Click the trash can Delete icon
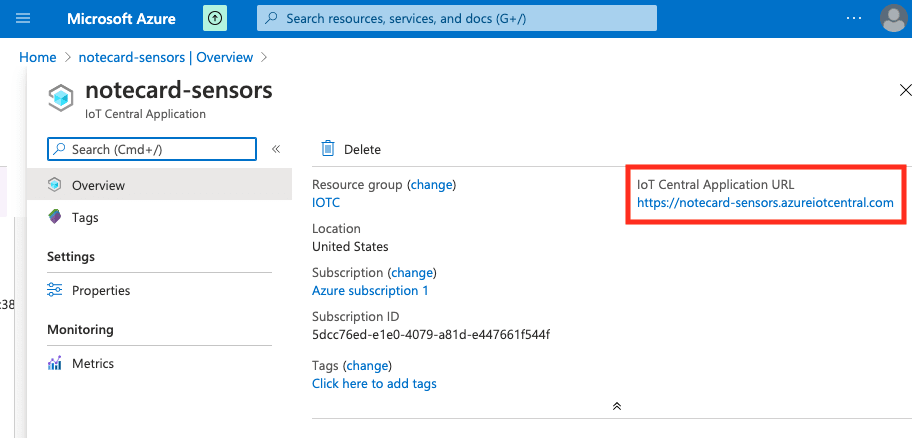912x438 pixels. pos(328,149)
